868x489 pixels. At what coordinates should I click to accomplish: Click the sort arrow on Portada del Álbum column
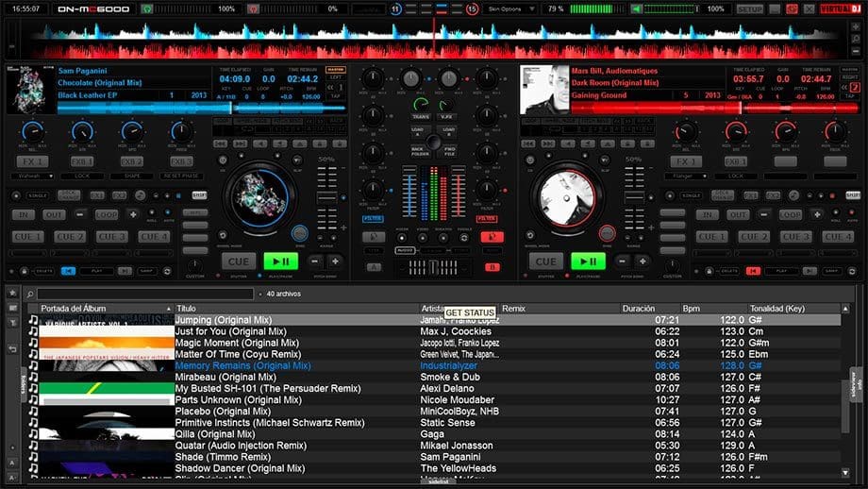(168, 309)
